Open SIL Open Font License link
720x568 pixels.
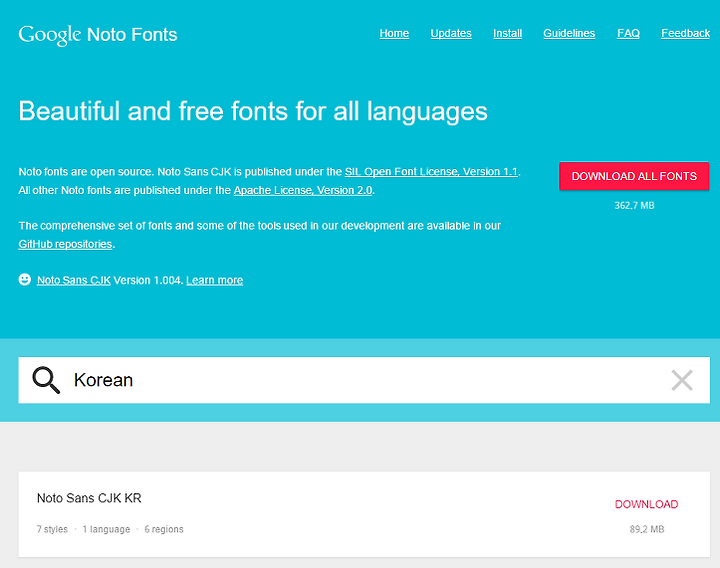(431, 172)
